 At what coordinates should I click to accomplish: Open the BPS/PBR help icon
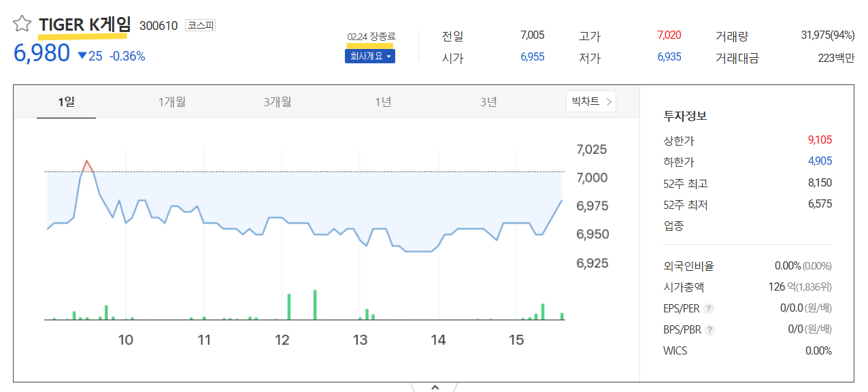[712, 329]
